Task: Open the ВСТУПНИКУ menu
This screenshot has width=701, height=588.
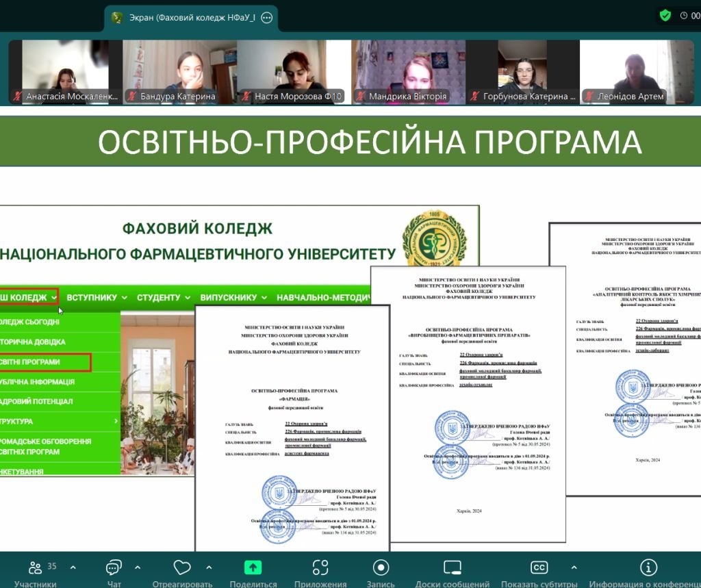Action: click(x=97, y=297)
